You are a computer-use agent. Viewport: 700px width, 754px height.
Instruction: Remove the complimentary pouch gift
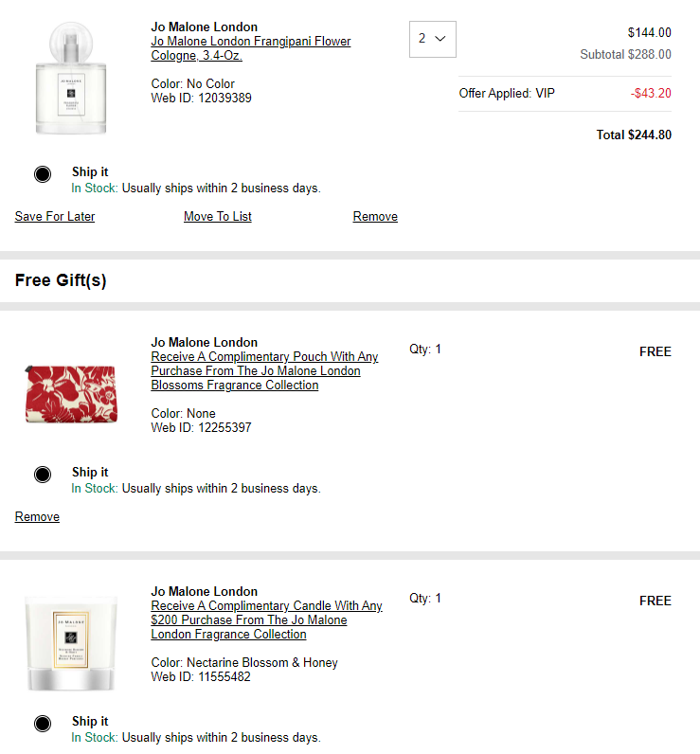[37, 516]
